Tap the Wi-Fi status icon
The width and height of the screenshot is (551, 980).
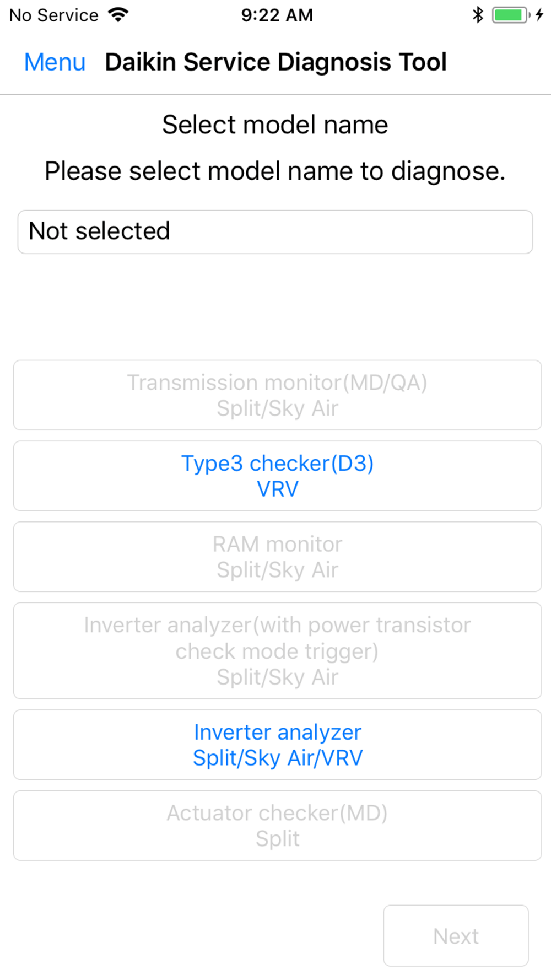[118, 15]
